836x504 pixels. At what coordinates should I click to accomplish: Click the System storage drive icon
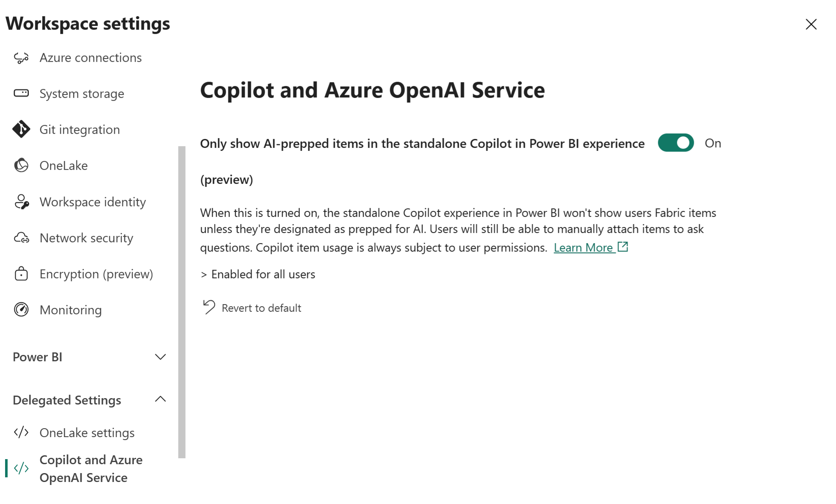[21, 93]
